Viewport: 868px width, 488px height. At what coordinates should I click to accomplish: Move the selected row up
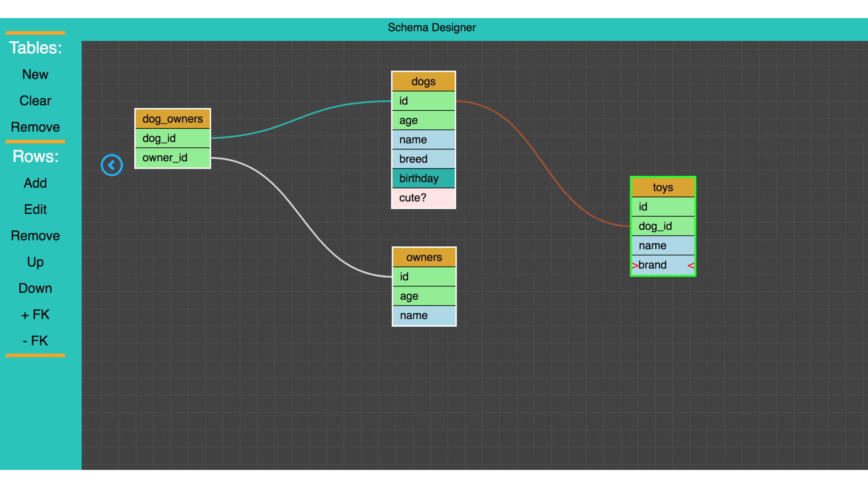pyautogui.click(x=35, y=262)
